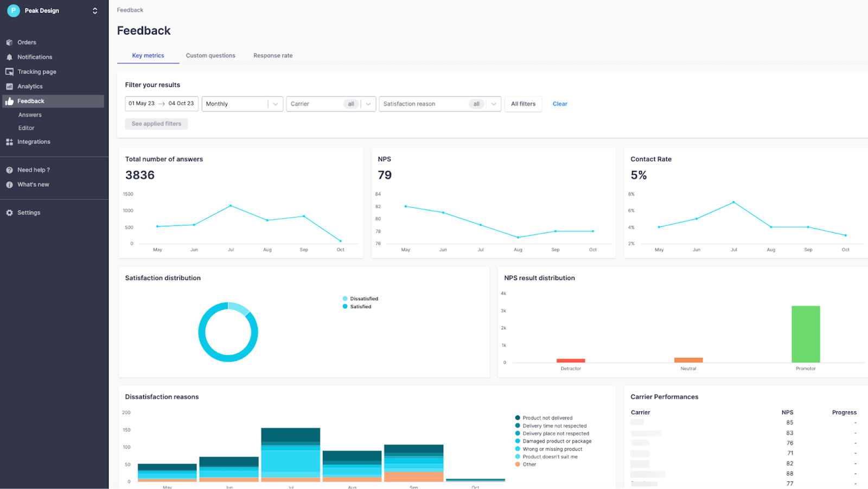868x489 pixels.
Task: Select the Promotor green bar in NPS distribution
Action: 806,334
